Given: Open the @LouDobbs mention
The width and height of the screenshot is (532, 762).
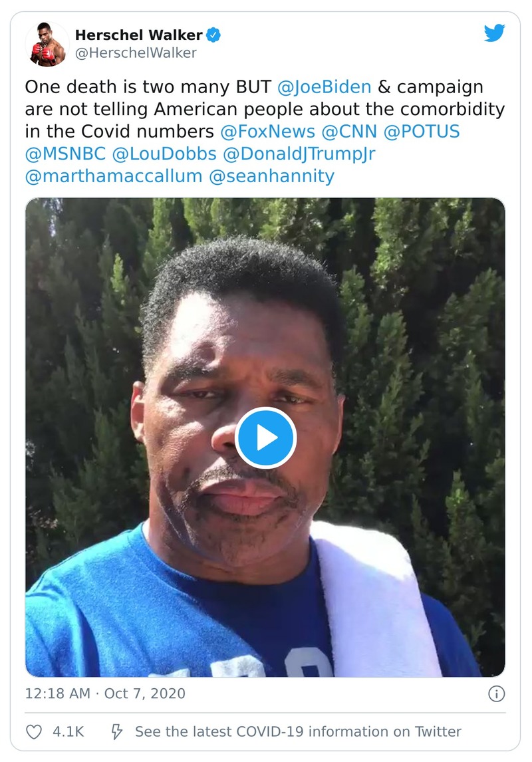Looking at the screenshot, I should click(165, 154).
